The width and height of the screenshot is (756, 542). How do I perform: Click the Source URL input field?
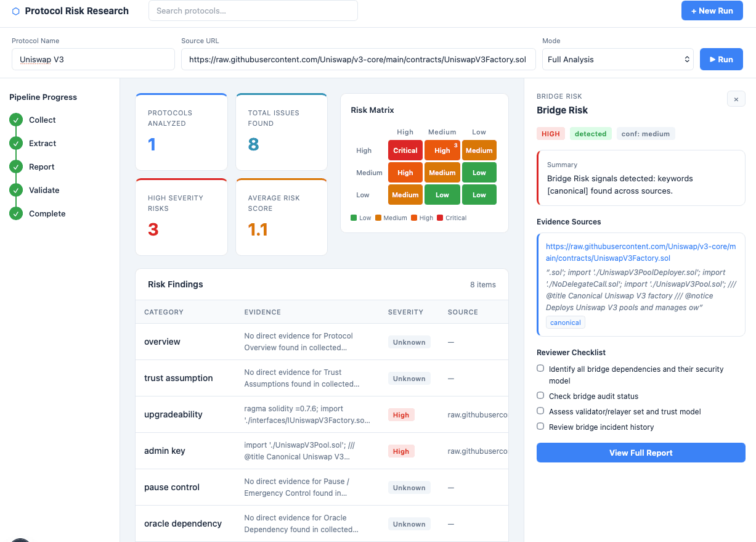click(359, 59)
